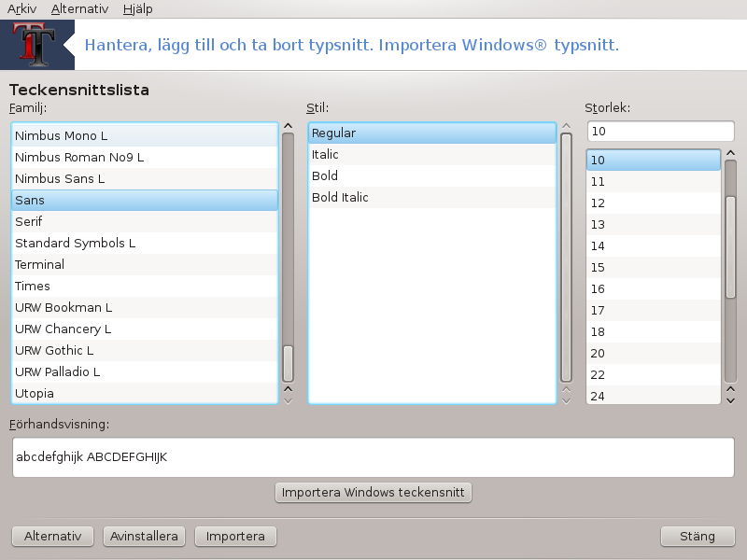
Task: Select the Sans font family
Action: tap(145, 200)
